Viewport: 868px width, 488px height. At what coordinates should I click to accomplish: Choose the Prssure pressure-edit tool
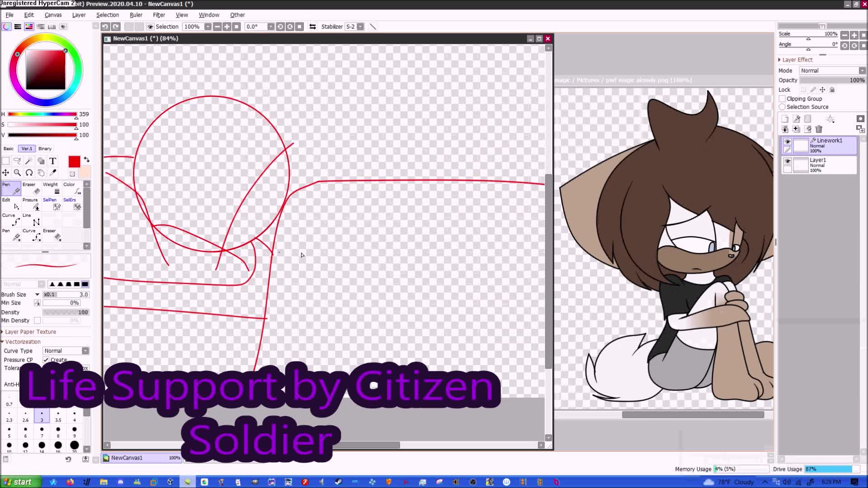(31, 204)
